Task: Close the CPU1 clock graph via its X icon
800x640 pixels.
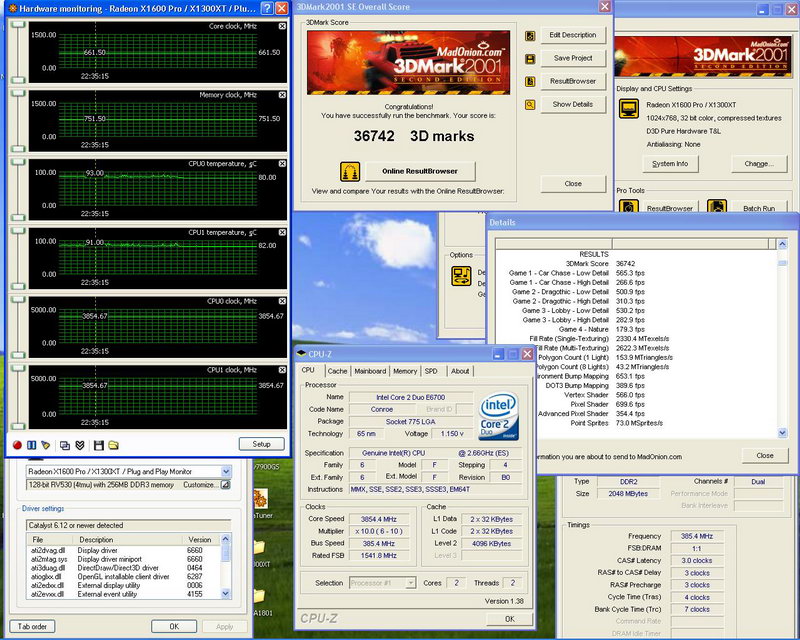Action: click(282, 370)
